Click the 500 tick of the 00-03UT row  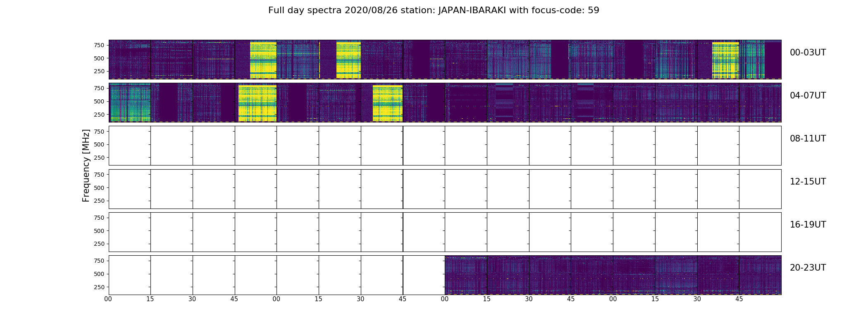point(99,58)
